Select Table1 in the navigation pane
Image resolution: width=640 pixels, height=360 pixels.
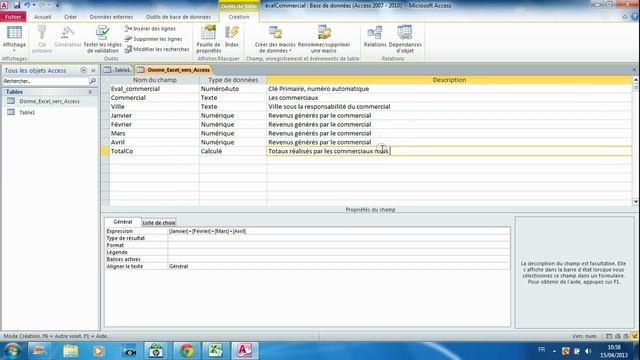[x=27, y=112]
